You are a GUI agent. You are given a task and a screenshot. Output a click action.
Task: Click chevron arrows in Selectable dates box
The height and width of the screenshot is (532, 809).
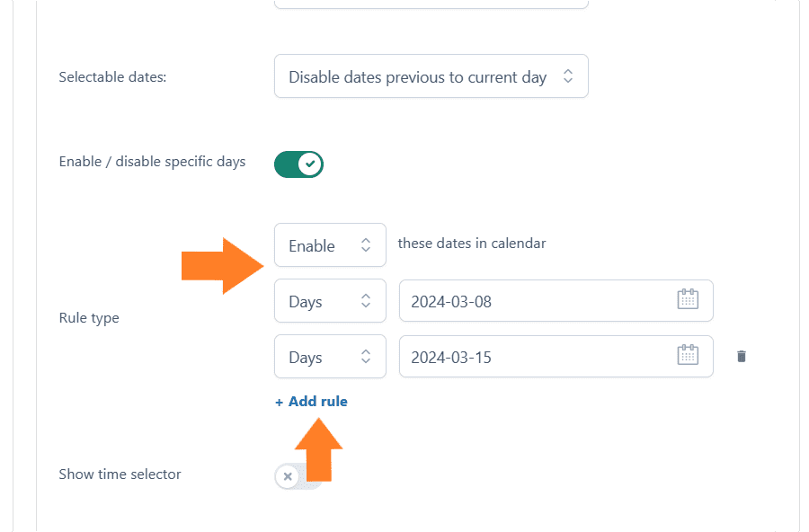568,75
